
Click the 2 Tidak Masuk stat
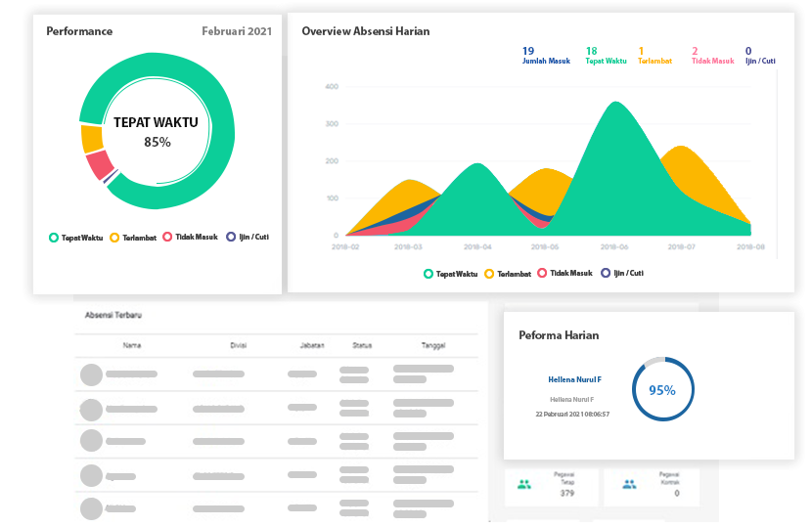click(712, 56)
